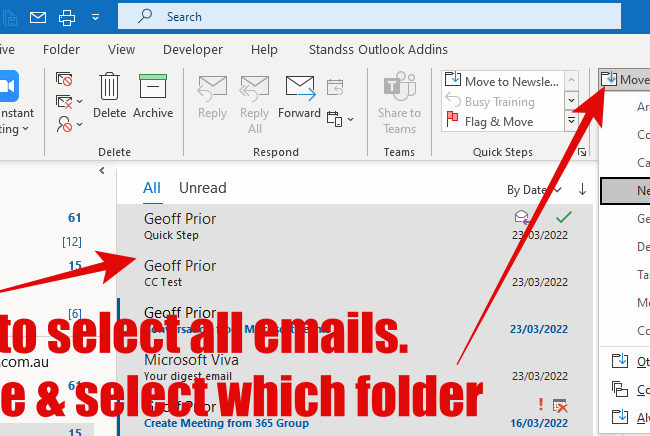The width and height of the screenshot is (650, 436).
Task: Click the printer icon in quick access toolbar
Action: coord(67,17)
